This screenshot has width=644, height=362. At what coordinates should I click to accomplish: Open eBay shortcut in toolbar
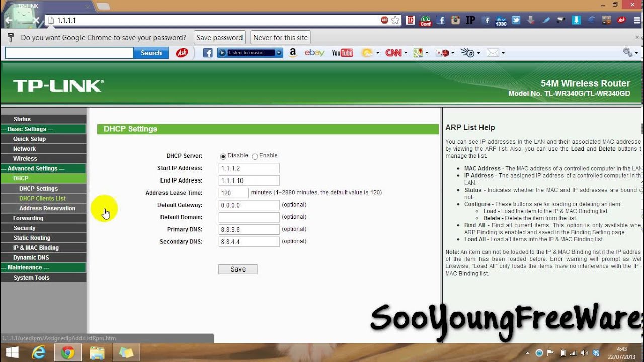click(314, 53)
